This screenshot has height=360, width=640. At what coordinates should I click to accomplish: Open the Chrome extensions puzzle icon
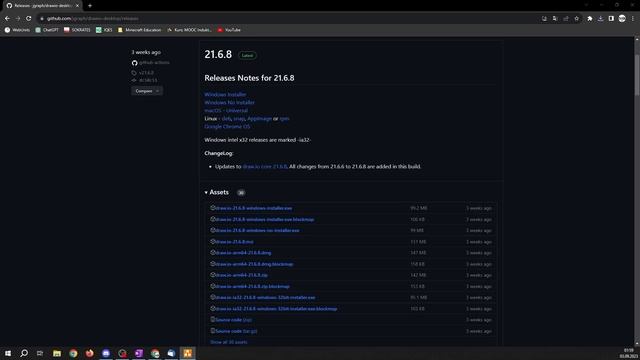click(x=590, y=18)
